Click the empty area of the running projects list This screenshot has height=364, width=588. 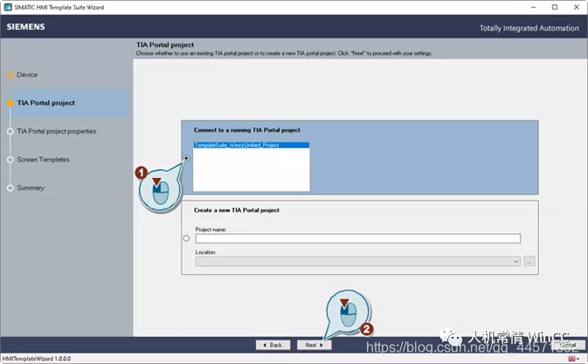[x=252, y=169]
